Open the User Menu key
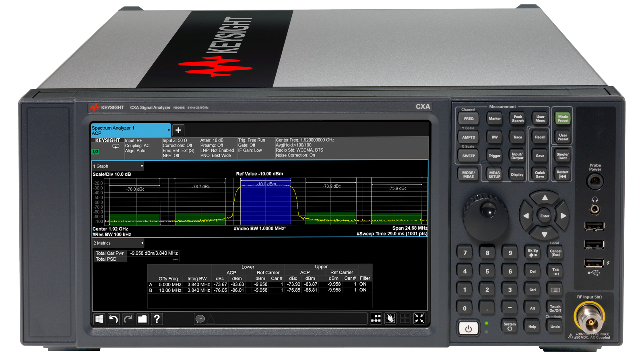The width and height of the screenshot is (644, 362). pos(540,118)
